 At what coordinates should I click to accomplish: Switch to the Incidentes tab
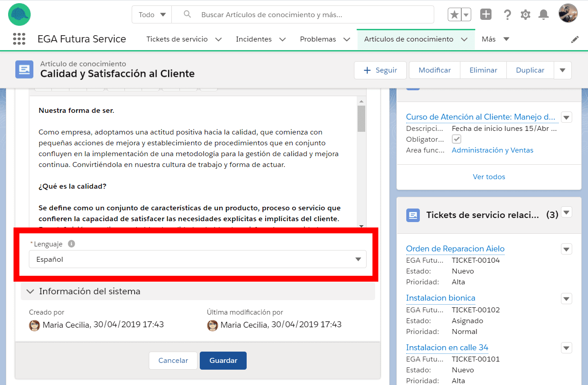253,39
